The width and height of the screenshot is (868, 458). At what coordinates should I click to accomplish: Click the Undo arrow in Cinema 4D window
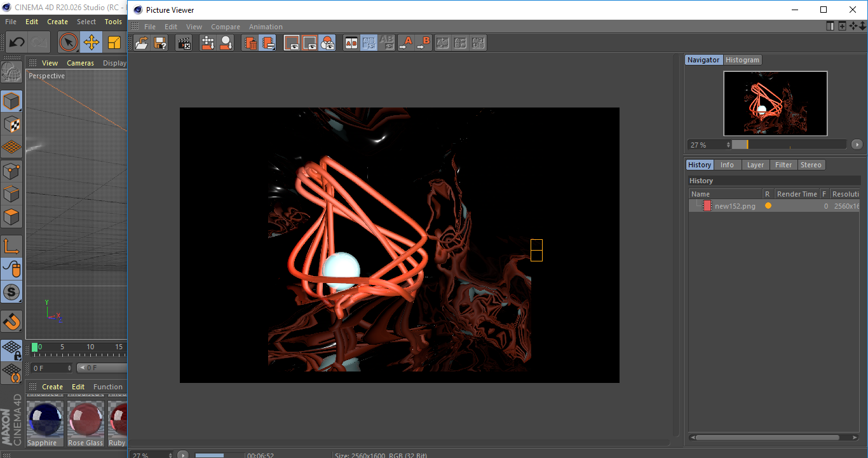[17, 43]
